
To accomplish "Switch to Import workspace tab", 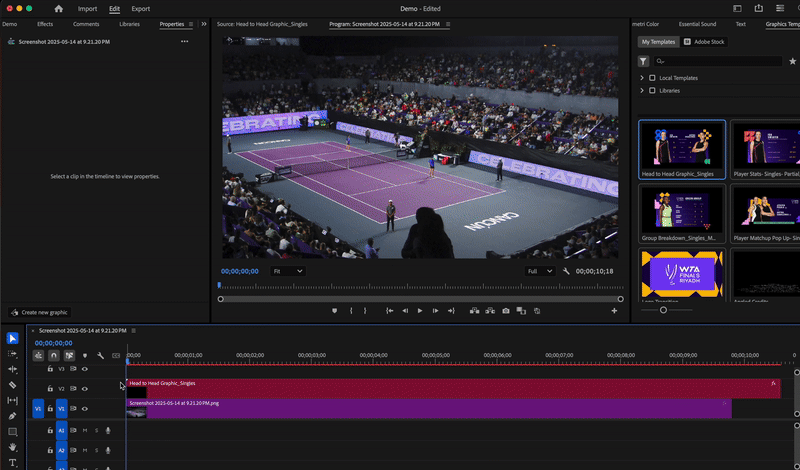I will point(87,9).
